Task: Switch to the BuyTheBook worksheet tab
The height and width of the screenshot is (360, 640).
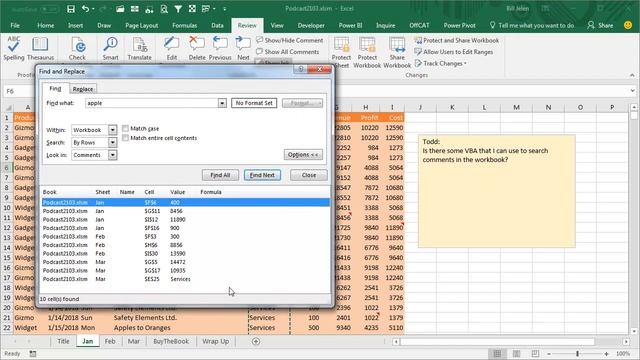Action: pos(171,341)
